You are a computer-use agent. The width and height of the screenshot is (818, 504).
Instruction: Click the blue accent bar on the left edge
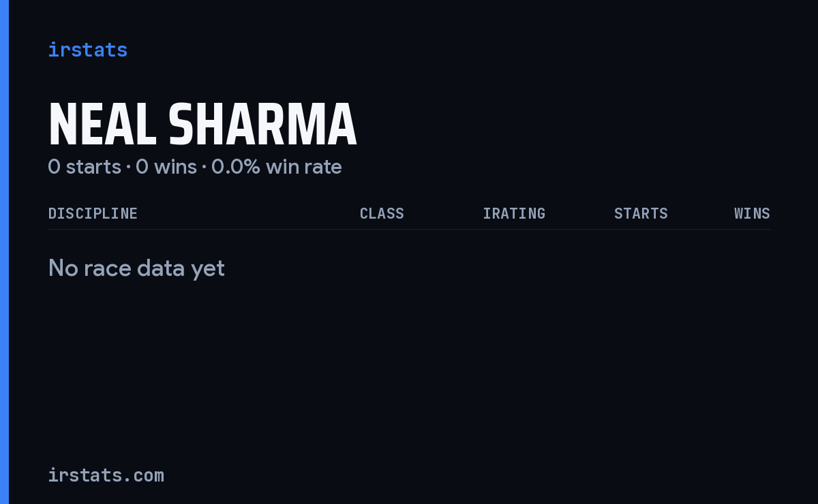pos(4,252)
